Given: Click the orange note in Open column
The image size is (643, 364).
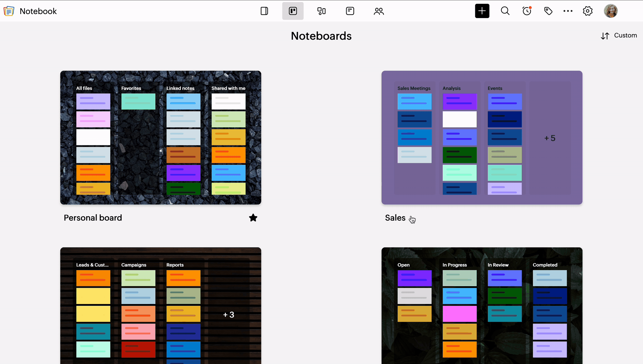Looking at the screenshot, I should pyautogui.click(x=414, y=314).
